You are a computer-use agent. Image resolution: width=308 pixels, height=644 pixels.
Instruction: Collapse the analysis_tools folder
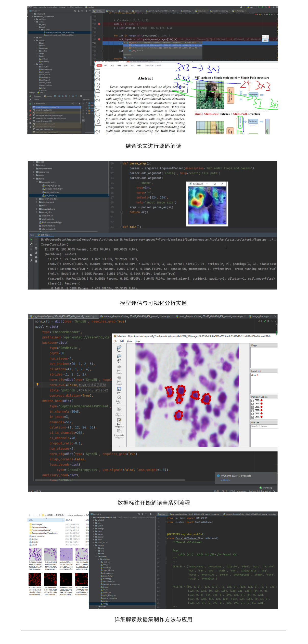coord(37,182)
